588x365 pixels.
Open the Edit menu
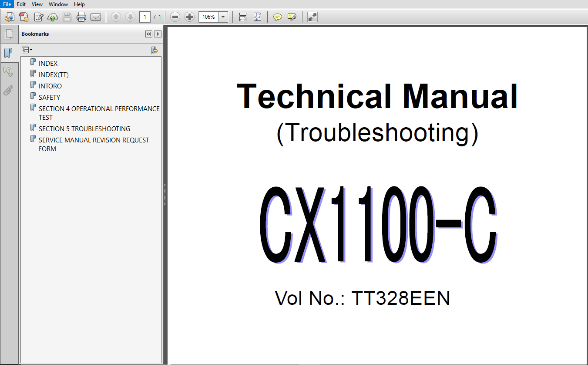point(21,4)
